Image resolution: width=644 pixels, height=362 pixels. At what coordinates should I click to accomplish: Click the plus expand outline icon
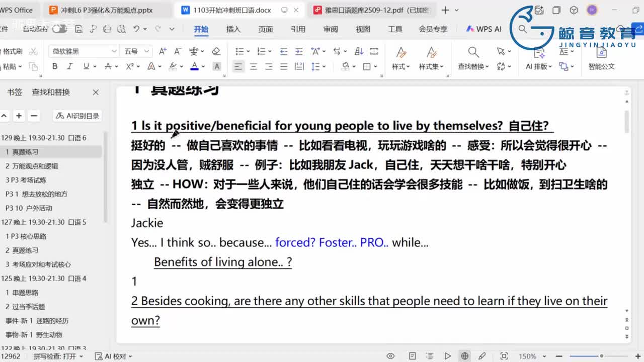(x=19, y=116)
